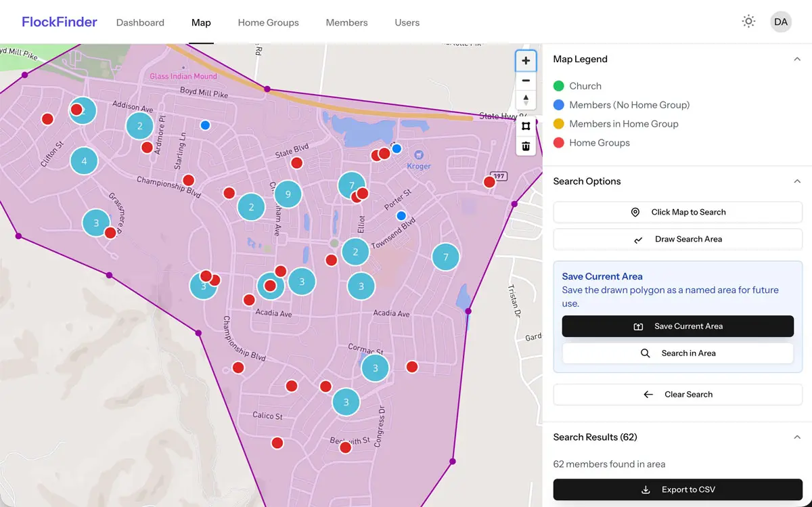Screen dimensions: 812x507
Task: Click the 'Church' legend label
Action: pyautogui.click(x=585, y=86)
